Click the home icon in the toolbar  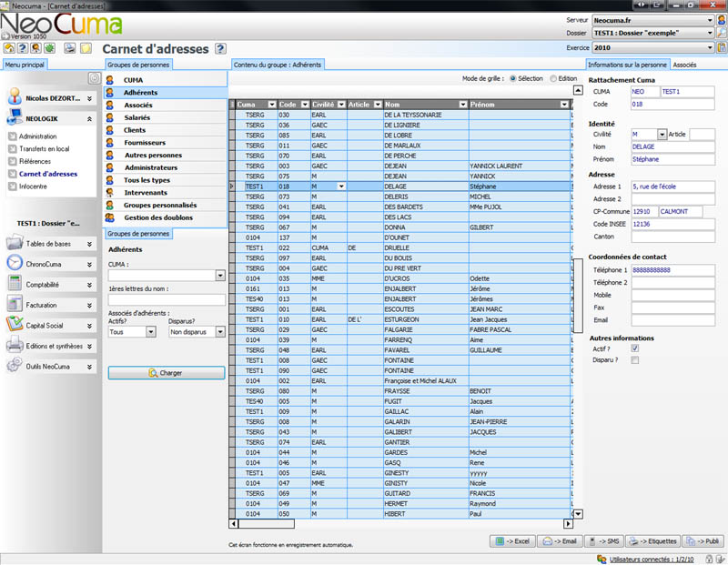tap(9, 48)
